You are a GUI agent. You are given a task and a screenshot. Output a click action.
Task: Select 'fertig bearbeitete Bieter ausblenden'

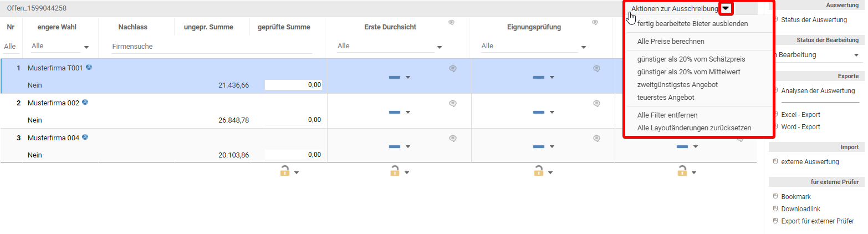pyautogui.click(x=692, y=24)
